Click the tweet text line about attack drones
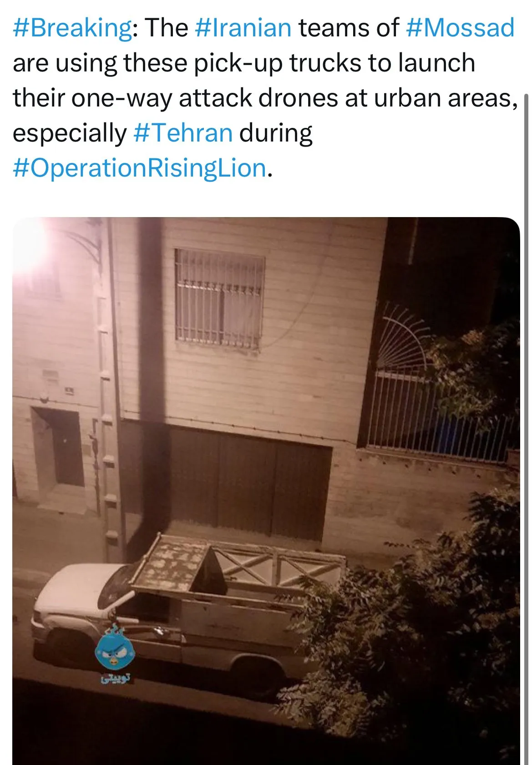Viewport: 532px width, 765px height. [x=265, y=98]
